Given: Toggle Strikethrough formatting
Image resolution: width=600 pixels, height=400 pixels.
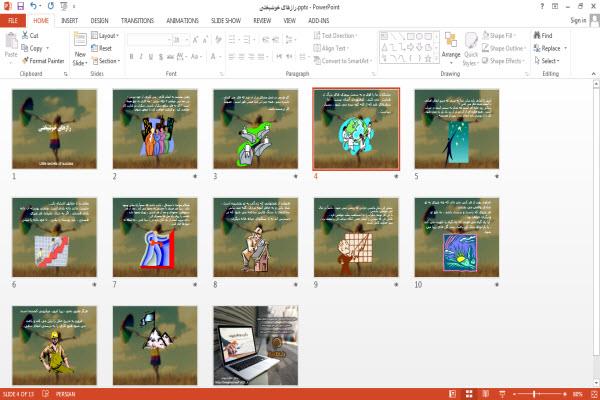Looking at the screenshot, I should click(x=170, y=57).
